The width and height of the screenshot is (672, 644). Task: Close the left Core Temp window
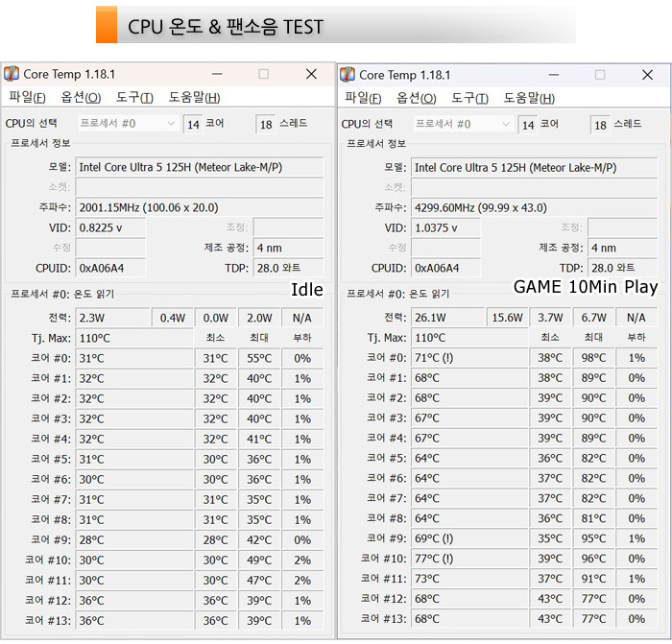click(x=311, y=74)
